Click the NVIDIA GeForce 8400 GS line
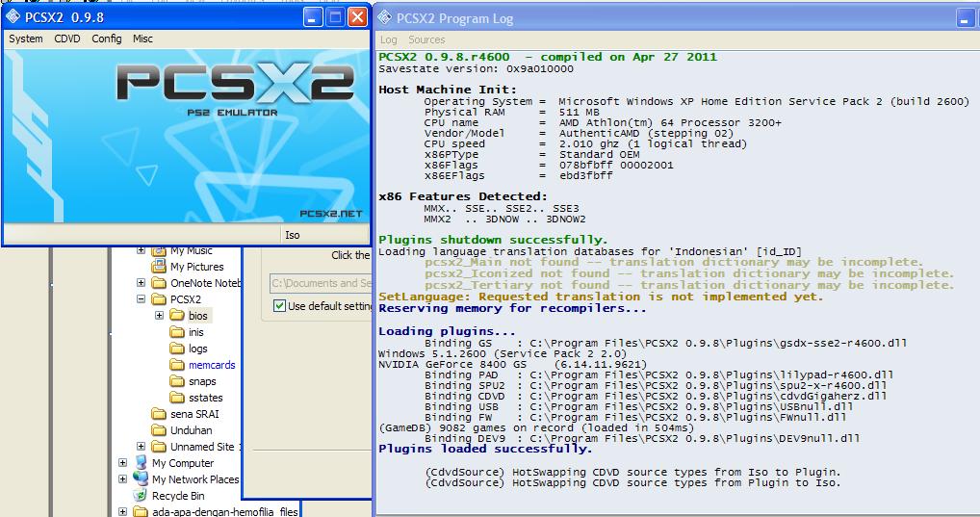 tap(513, 365)
